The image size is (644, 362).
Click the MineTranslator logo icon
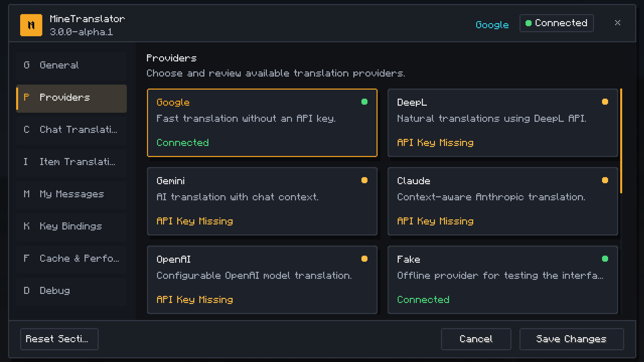(31, 25)
